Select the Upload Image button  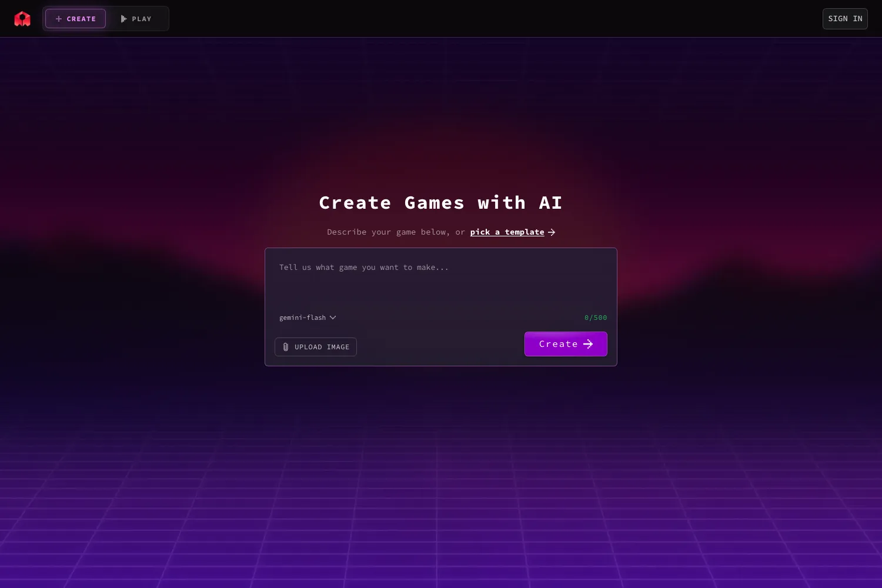[316, 347]
